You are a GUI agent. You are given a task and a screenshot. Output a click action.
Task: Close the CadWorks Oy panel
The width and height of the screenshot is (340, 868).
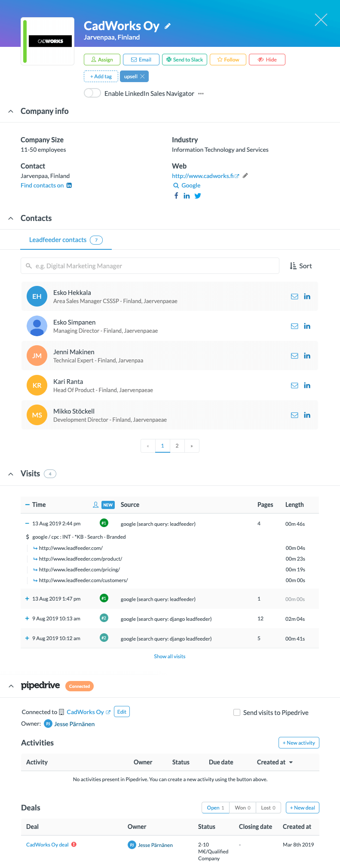(321, 20)
